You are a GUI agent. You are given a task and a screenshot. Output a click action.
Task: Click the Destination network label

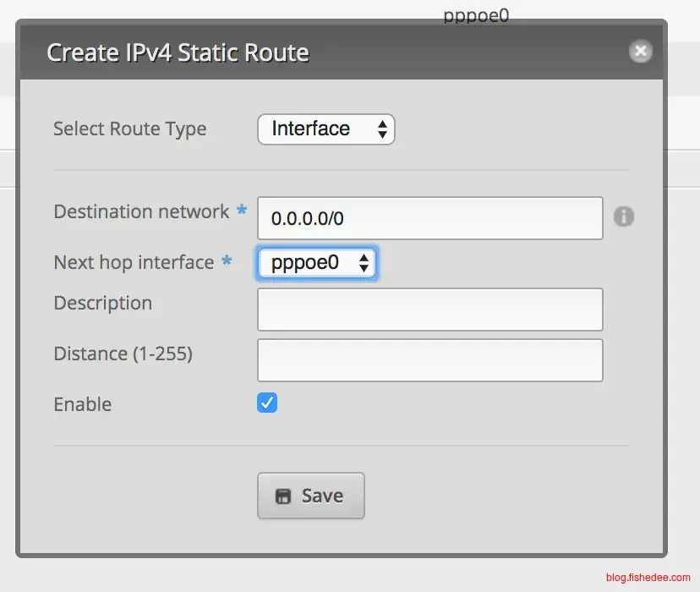point(141,211)
